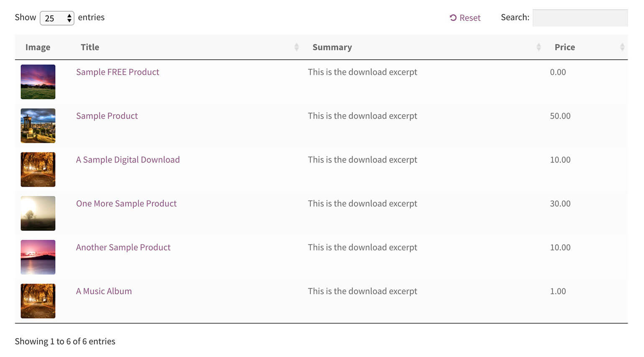Click the sort arrows beside Price header

point(622,47)
